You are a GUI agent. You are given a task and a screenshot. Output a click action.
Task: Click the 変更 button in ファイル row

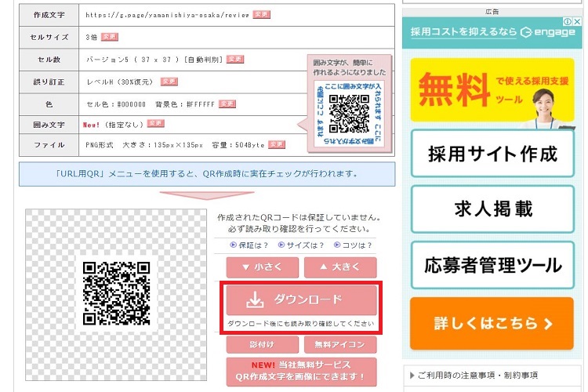pos(277,144)
